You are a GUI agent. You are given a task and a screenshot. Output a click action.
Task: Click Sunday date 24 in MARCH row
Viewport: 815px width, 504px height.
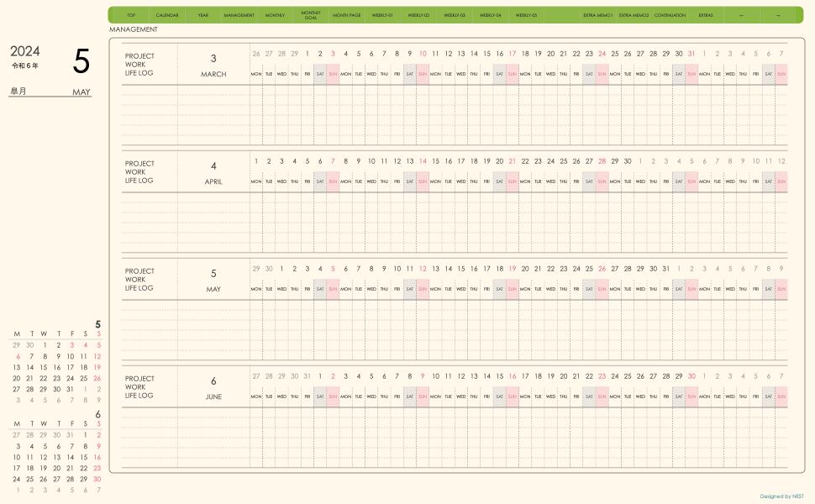pyautogui.click(x=602, y=54)
